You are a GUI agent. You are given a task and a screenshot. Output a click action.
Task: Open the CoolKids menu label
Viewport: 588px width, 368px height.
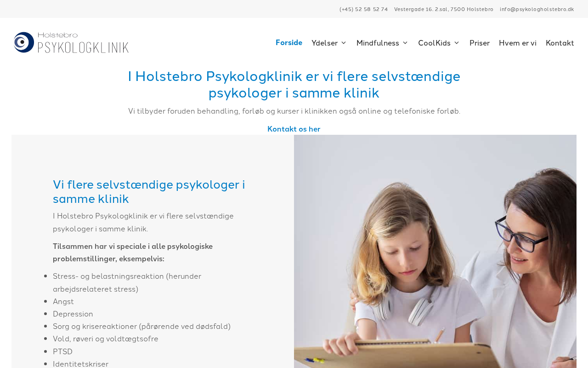[x=435, y=43]
